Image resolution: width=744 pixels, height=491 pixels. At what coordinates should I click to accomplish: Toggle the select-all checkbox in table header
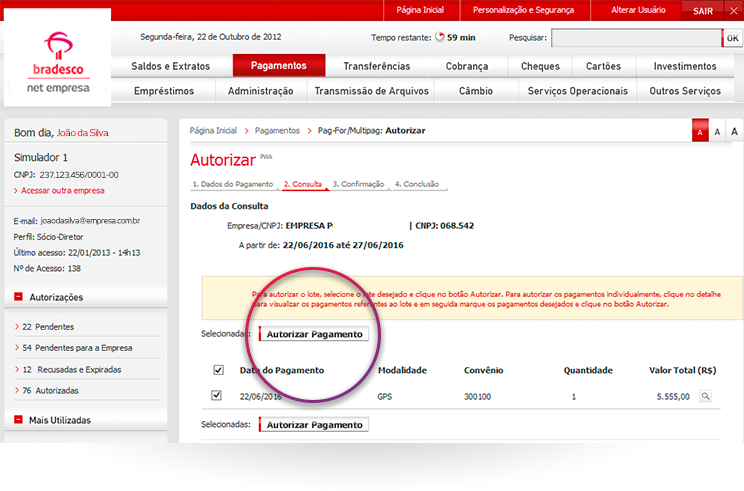tap(218, 370)
